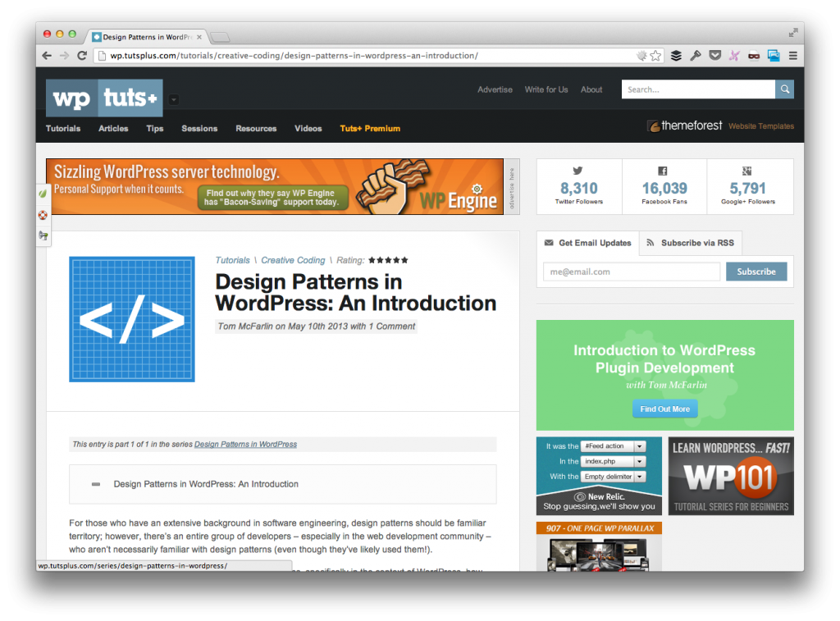Open the Chrome hamburger menu
Viewport: 840px width, 621px height.
[x=793, y=56]
